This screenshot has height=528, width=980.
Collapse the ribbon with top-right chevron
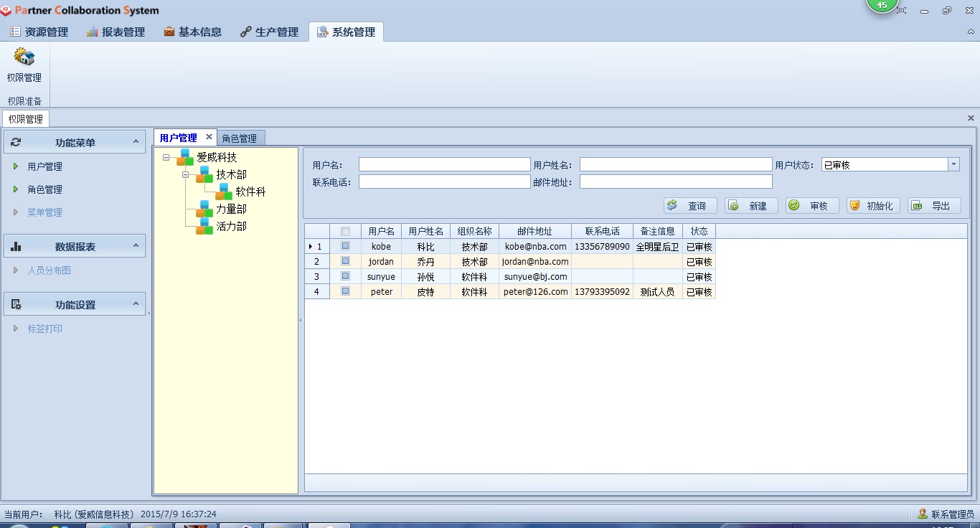click(971, 32)
